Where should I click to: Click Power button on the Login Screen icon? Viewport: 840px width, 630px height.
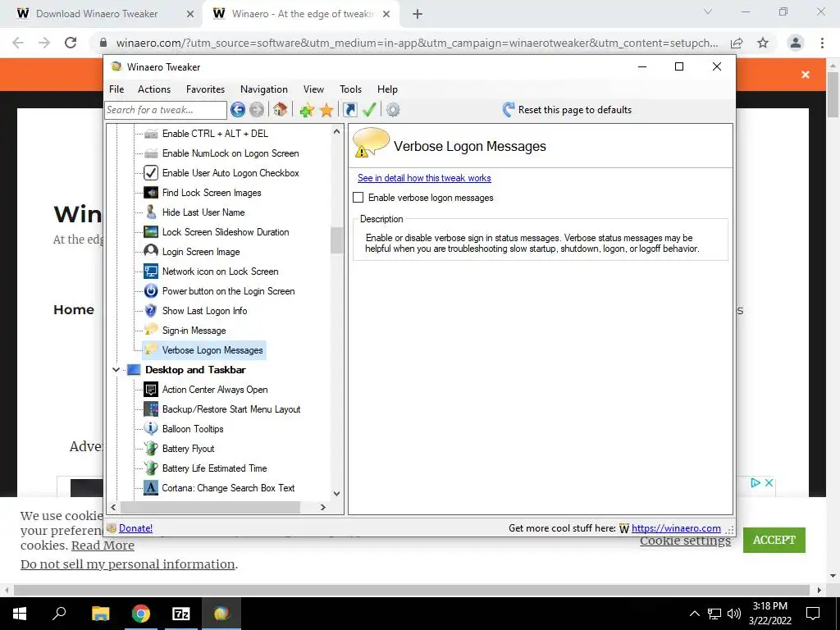[x=151, y=291]
